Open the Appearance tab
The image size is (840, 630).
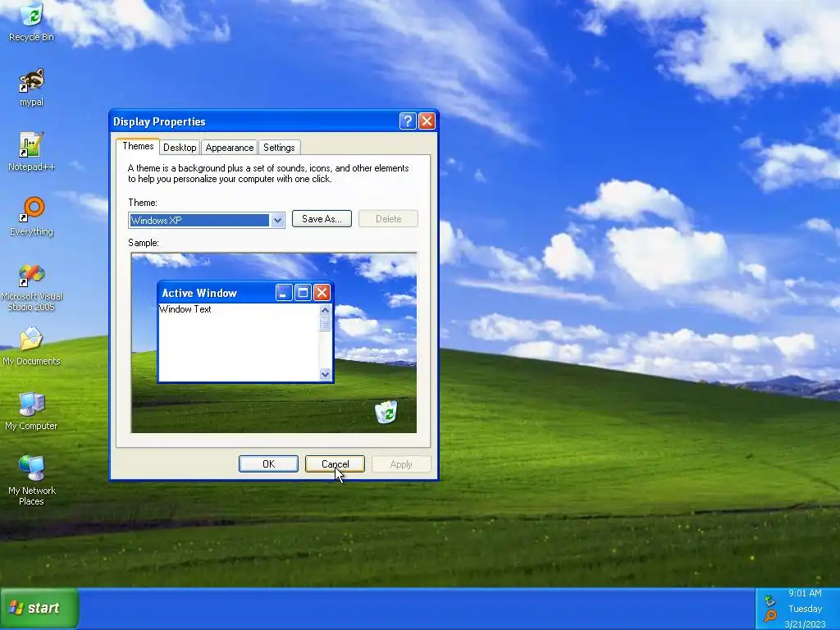(x=230, y=148)
